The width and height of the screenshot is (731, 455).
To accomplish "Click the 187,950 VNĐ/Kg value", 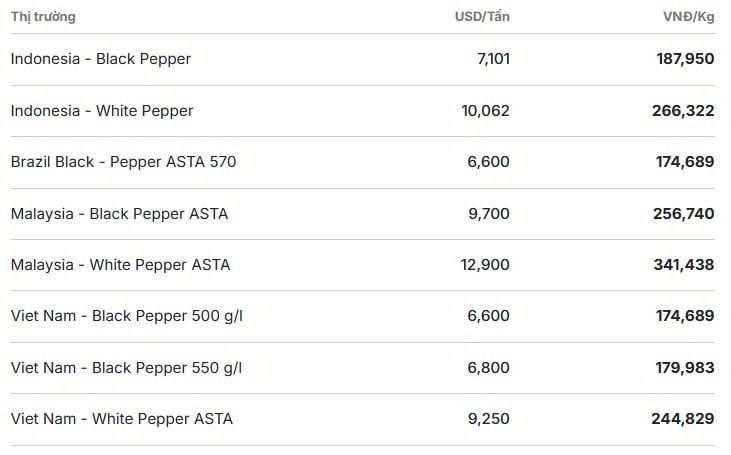I will (685, 59).
